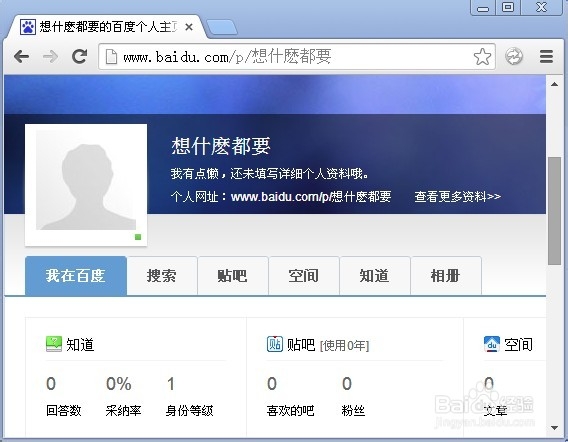Click the browser back arrow
This screenshot has width=568, height=442.
click(x=21, y=57)
